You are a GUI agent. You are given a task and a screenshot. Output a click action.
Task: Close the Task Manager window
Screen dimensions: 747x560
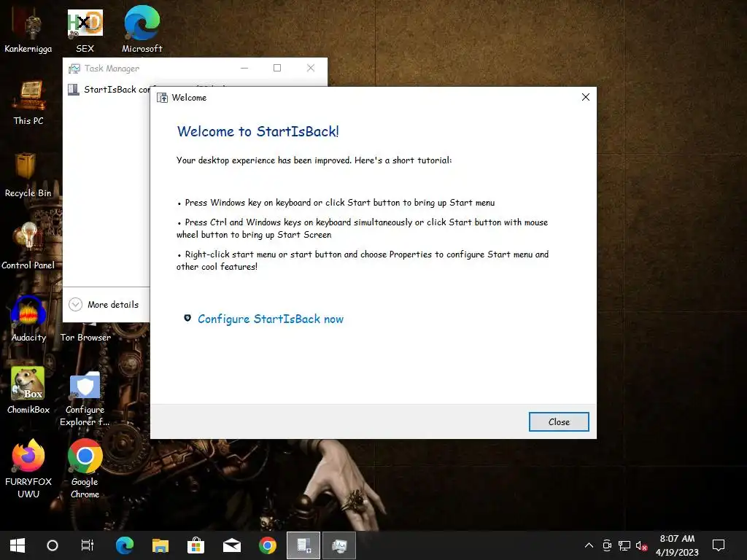tap(311, 68)
